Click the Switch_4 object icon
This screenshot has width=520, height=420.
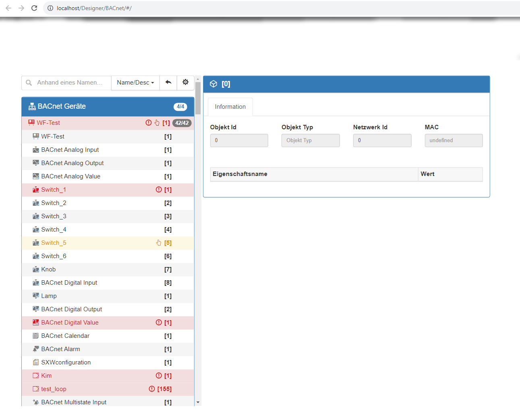36,230
